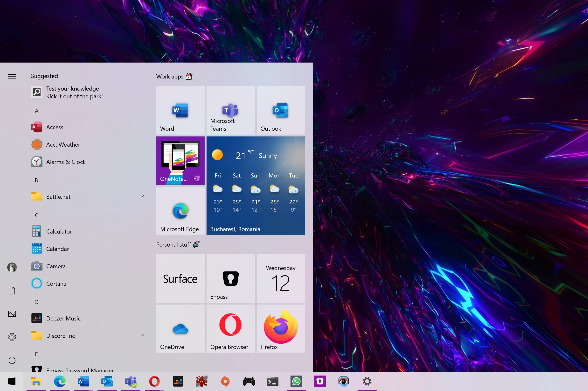Viewport: 588px width, 391px height.
Task: Open Settings gear in Start sidebar
Action: pyautogui.click(x=12, y=337)
